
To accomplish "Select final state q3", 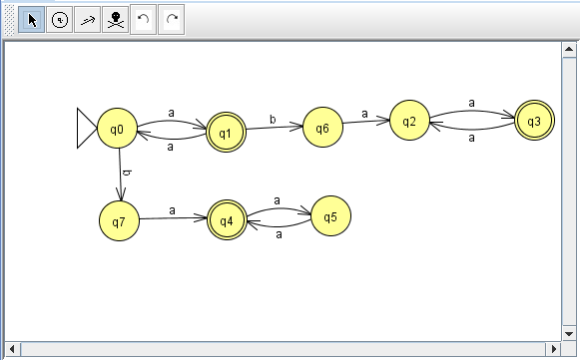I will 534,120.
